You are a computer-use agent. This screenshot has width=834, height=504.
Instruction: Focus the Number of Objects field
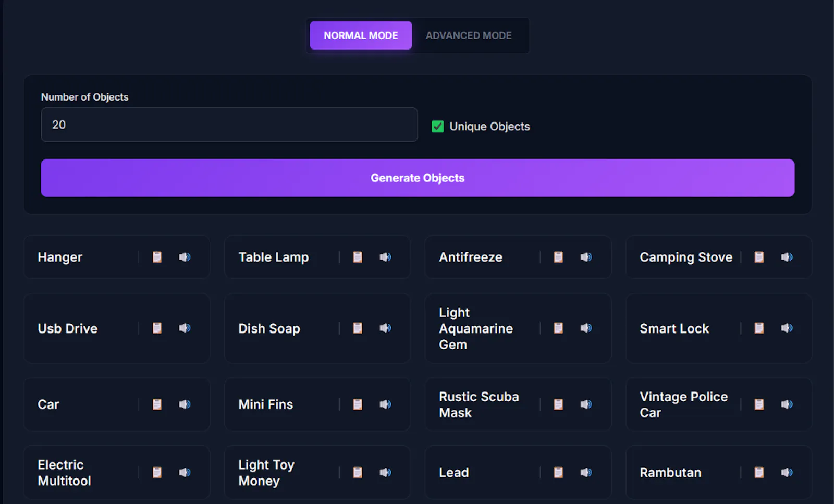(229, 125)
